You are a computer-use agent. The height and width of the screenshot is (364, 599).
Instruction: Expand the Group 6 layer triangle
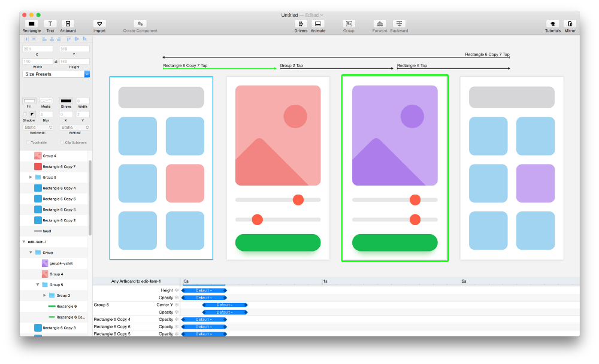31,177
